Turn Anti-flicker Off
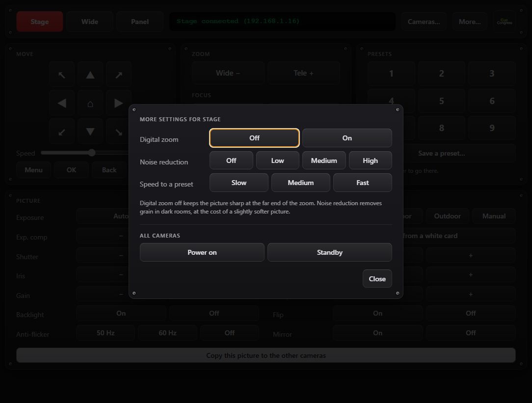Image resolution: width=532 pixels, height=403 pixels. [230, 333]
